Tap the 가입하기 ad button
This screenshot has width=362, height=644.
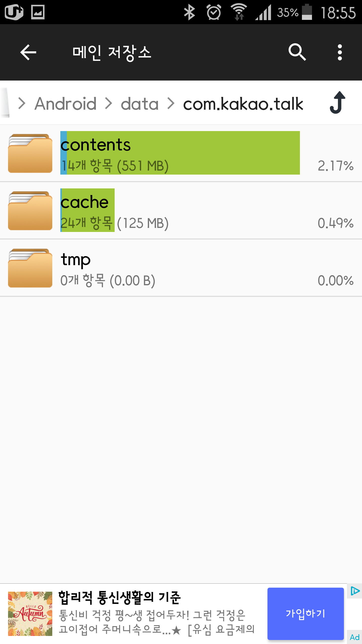pos(305,614)
